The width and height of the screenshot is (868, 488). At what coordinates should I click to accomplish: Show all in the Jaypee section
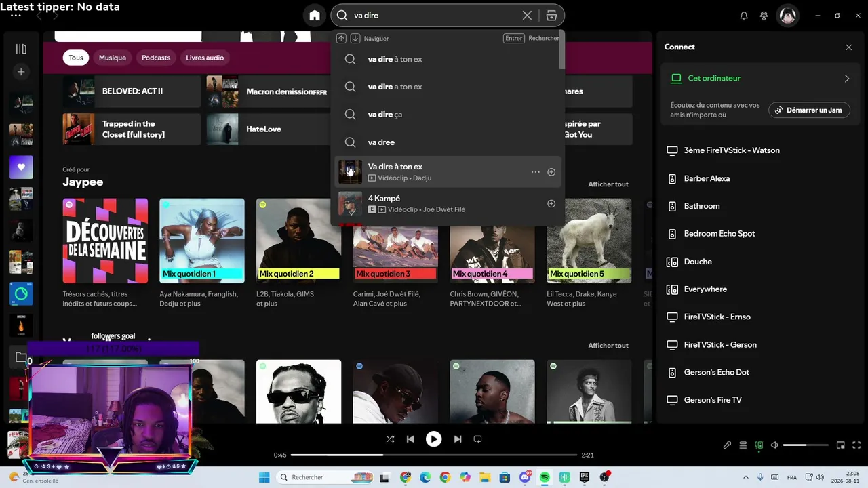[x=608, y=184]
